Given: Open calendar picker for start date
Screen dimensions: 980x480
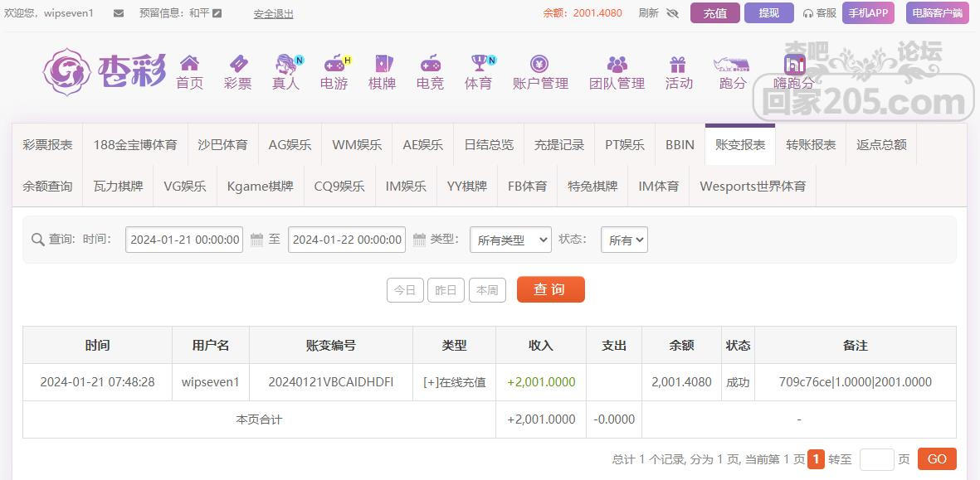Looking at the screenshot, I should click(256, 240).
